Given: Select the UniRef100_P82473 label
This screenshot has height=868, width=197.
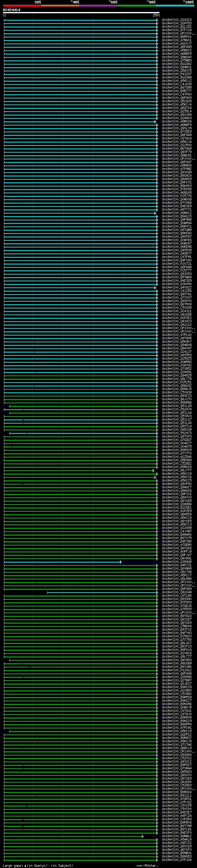Looking at the screenshot, I should point(177,433).
